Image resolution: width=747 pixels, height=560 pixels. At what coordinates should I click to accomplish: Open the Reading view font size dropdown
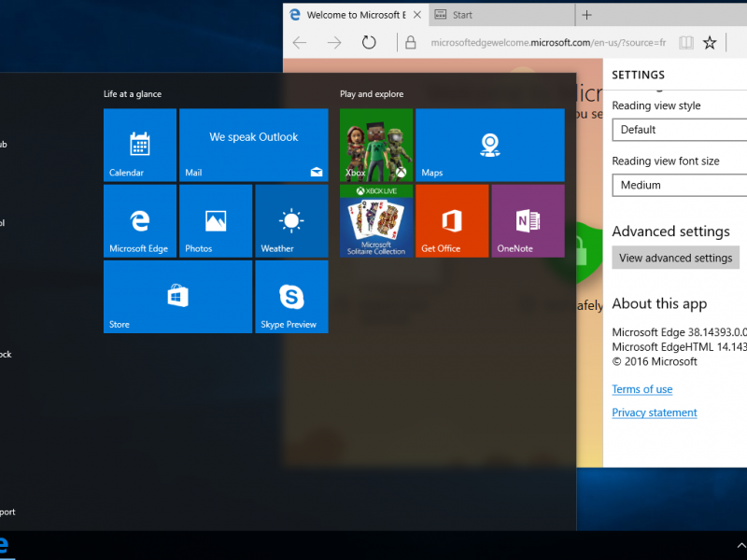[680, 185]
